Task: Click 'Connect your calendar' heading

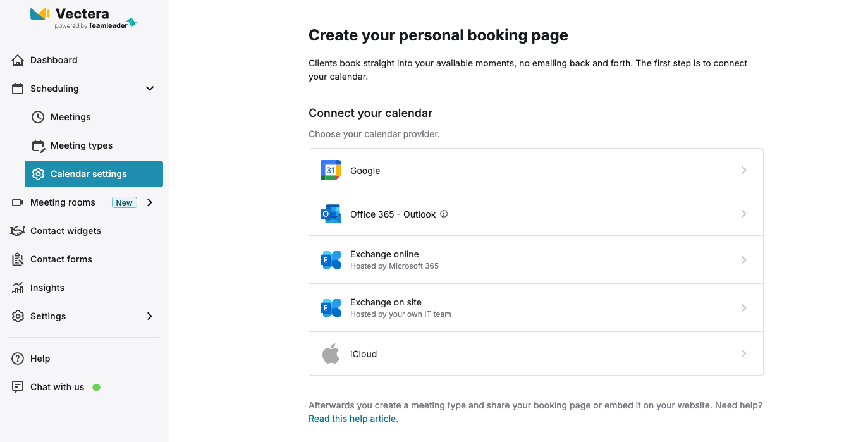Action: click(370, 113)
